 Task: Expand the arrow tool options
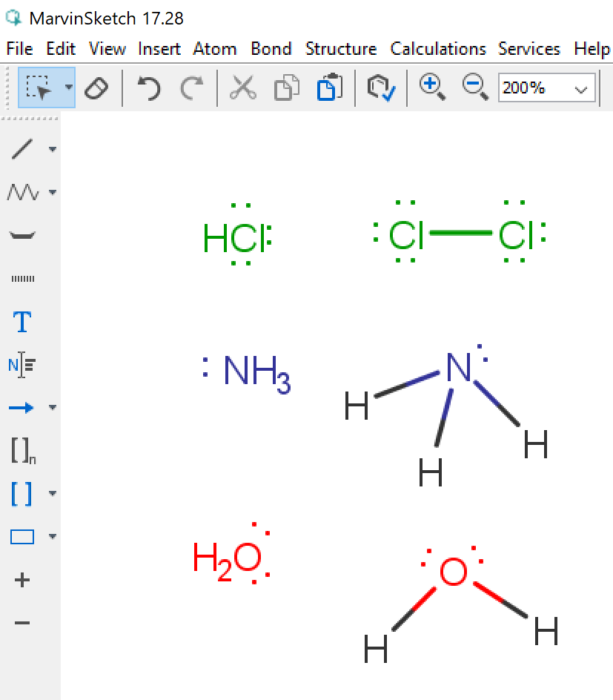tap(53, 408)
